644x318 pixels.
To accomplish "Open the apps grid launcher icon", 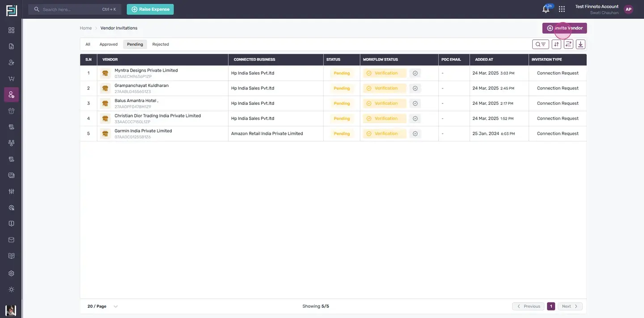I will point(562,9).
